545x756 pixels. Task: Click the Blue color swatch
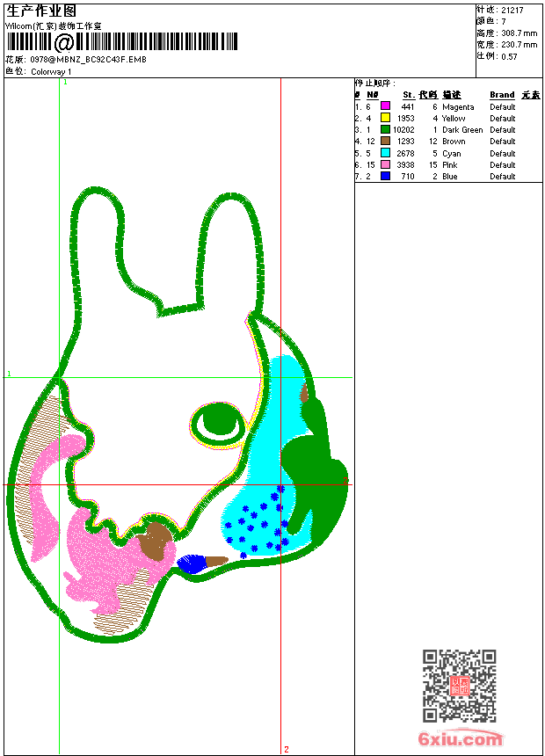point(385,176)
